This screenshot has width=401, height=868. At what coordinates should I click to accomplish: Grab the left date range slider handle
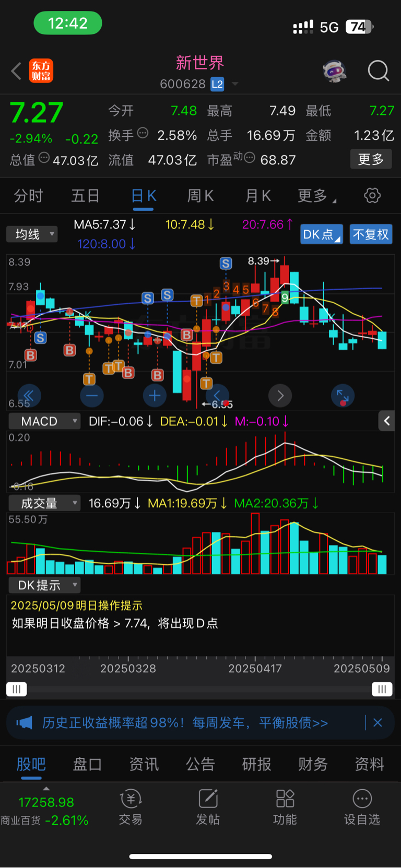[17, 689]
